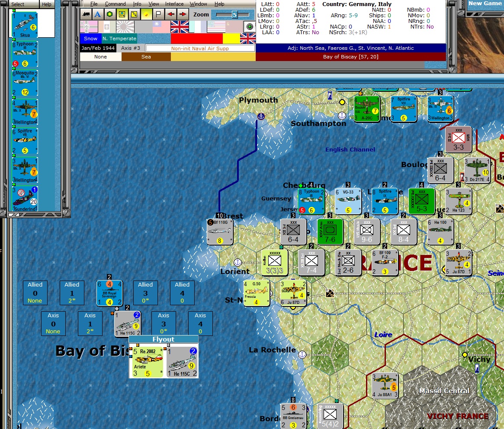Click the green circle button beside flags
The height and width of the screenshot is (429, 504).
(x=250, y=27)
